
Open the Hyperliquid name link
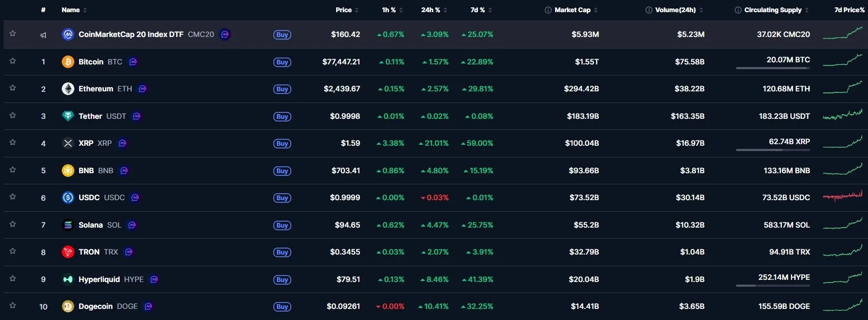(x=99, y=279)
